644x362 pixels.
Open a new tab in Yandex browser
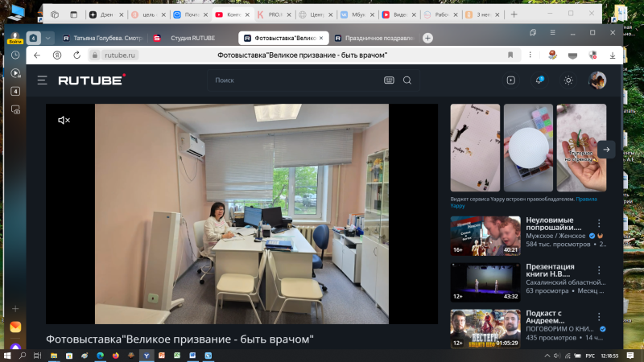click(x=427, y=38)
